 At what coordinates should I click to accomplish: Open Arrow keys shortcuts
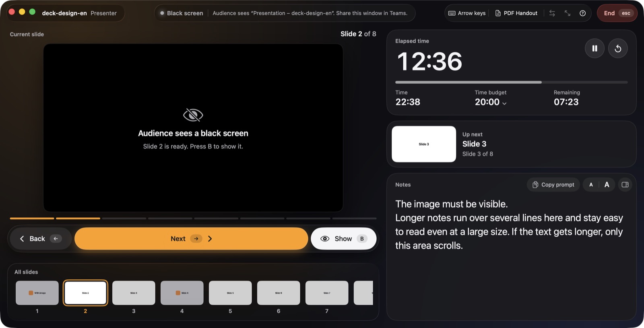(467, 13)
